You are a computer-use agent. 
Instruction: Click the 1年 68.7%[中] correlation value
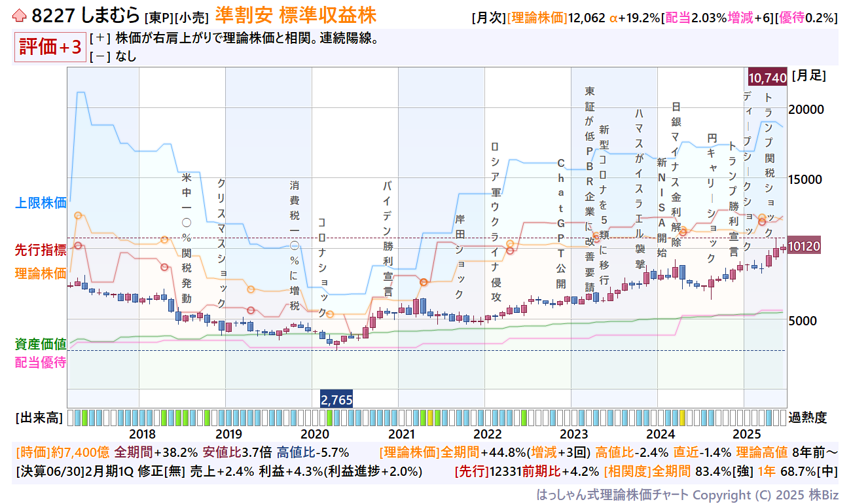coord(799,471)
